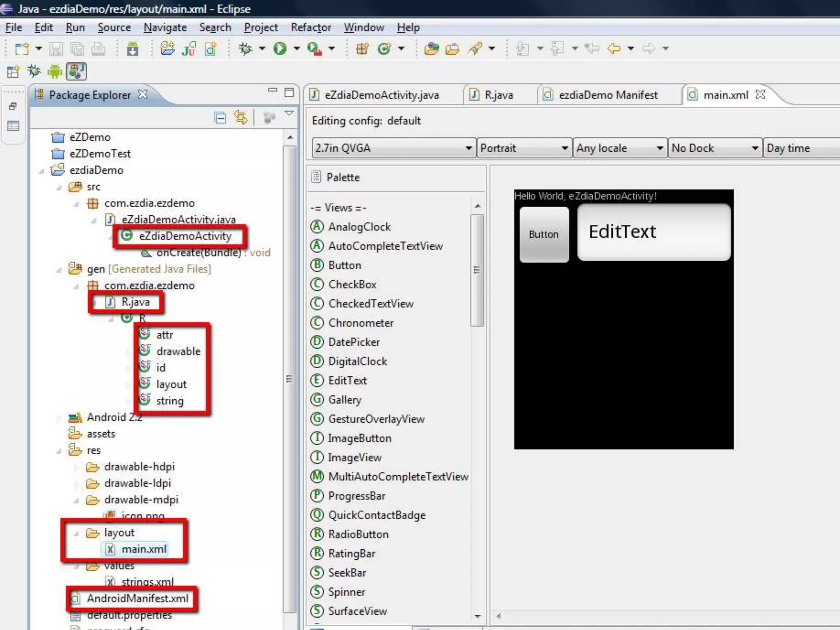Open the 2.7in QVGA device dropdown
The image size is (840, 630).
pyautogui.click(x=393, y=148)
